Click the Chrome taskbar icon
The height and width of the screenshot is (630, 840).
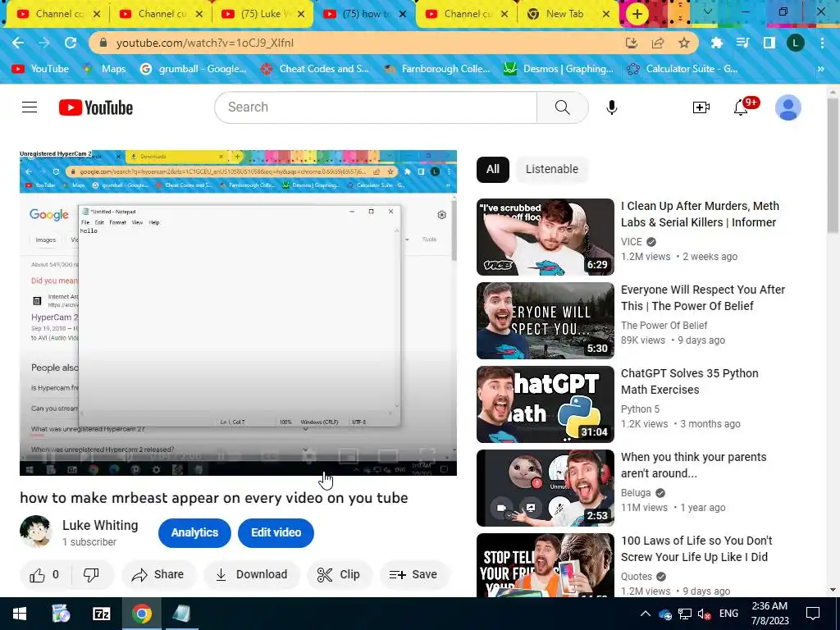click(142, 614)
